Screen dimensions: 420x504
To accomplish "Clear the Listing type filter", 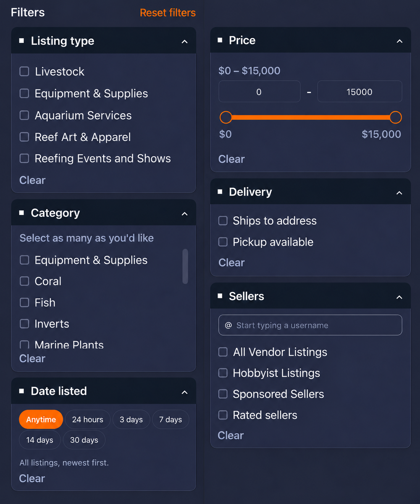I will [32, 180].
